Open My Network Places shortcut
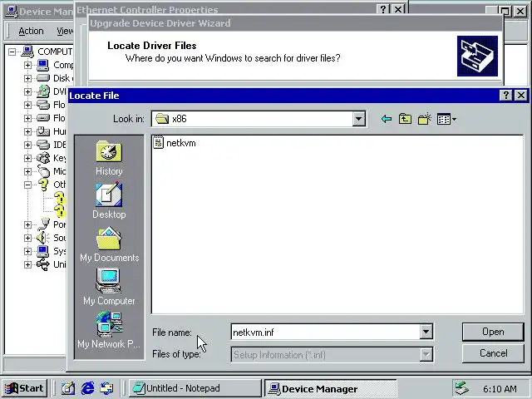Screen dimensions: 532x399 (109, 331)
